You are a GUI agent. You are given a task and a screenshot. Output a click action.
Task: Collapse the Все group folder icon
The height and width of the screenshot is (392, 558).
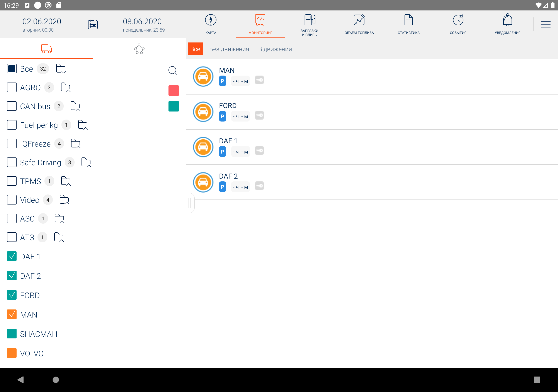61,69
